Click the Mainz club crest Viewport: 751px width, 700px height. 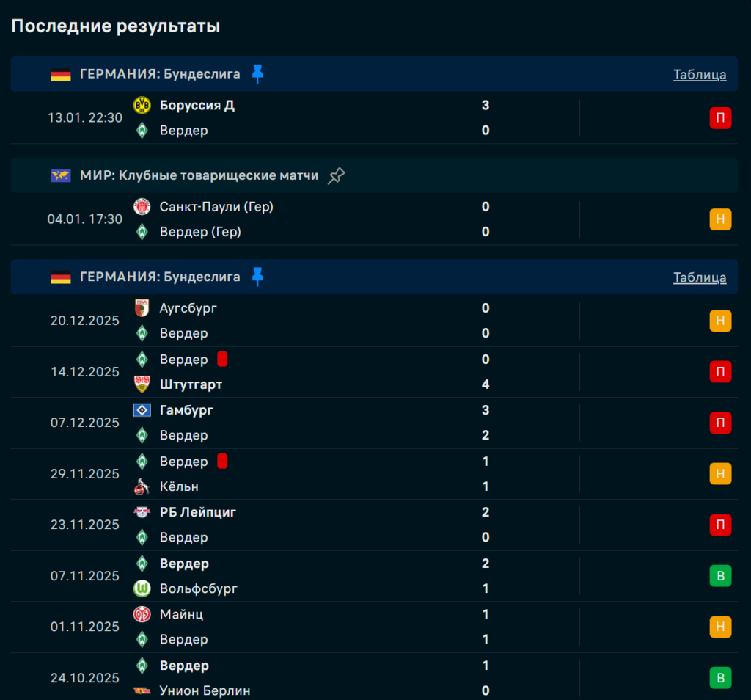[x=142, y=614]
